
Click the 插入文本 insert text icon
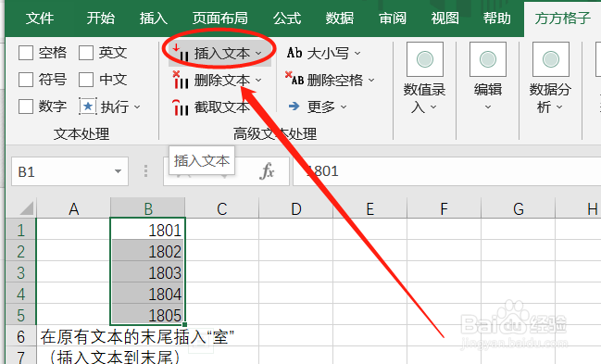click(x=181, y=53)
